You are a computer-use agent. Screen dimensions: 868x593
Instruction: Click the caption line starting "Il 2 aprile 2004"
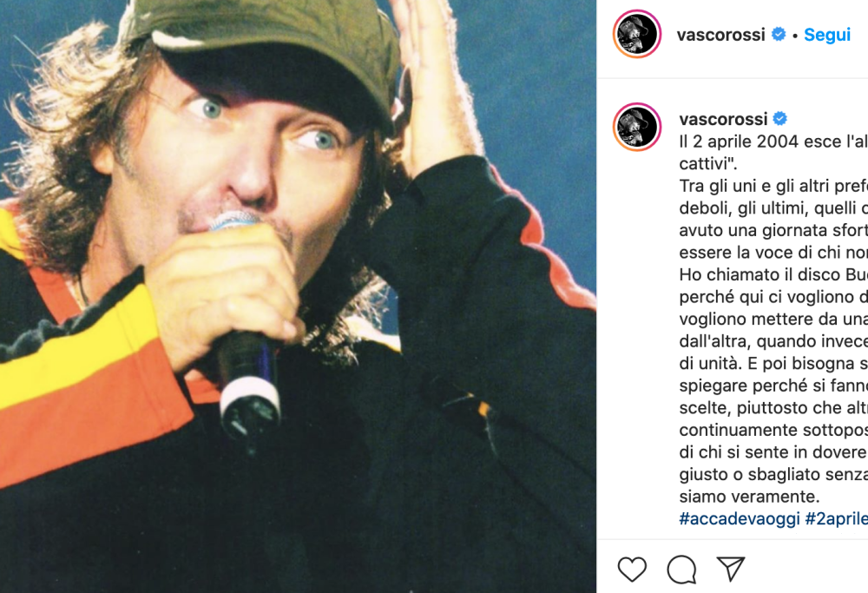coord(773,142)
